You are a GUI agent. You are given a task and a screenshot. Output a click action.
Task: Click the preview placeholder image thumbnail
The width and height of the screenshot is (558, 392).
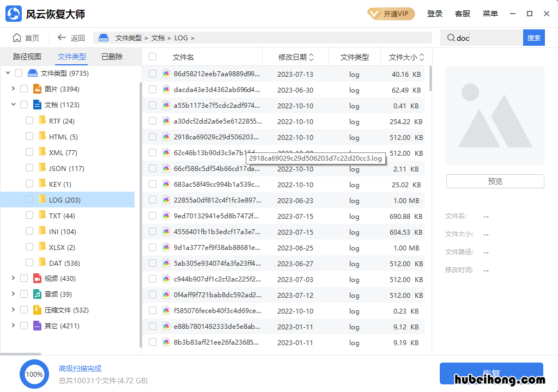coord(495,115)
